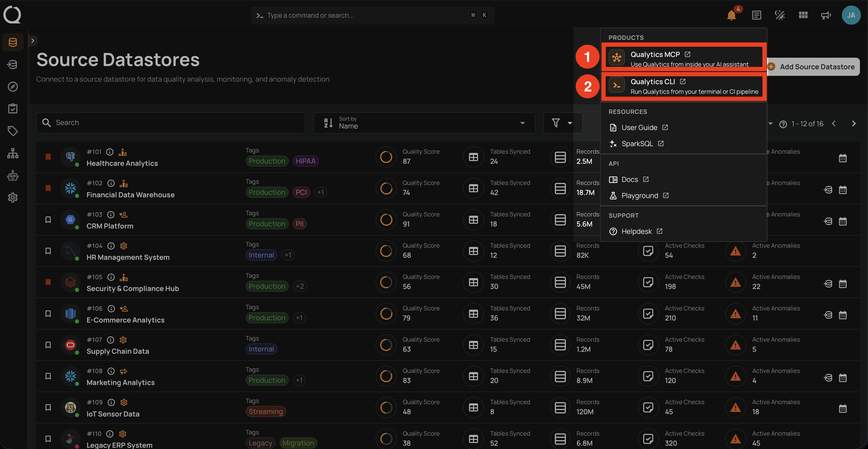Open the notifications bell
Image resolution: width=868 pixels, height=449 pixels.
(x=731, y=15)
